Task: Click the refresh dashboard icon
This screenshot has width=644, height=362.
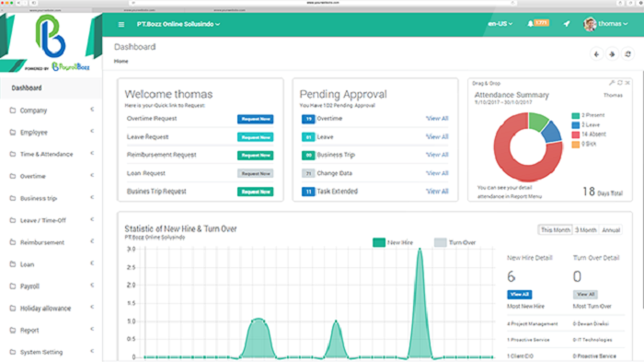Action: point(627,54)
